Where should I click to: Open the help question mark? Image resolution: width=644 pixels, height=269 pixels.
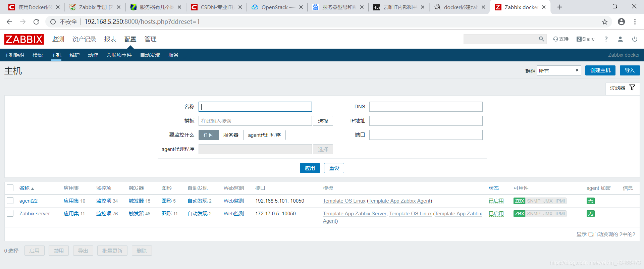click(x=606, y=39)
